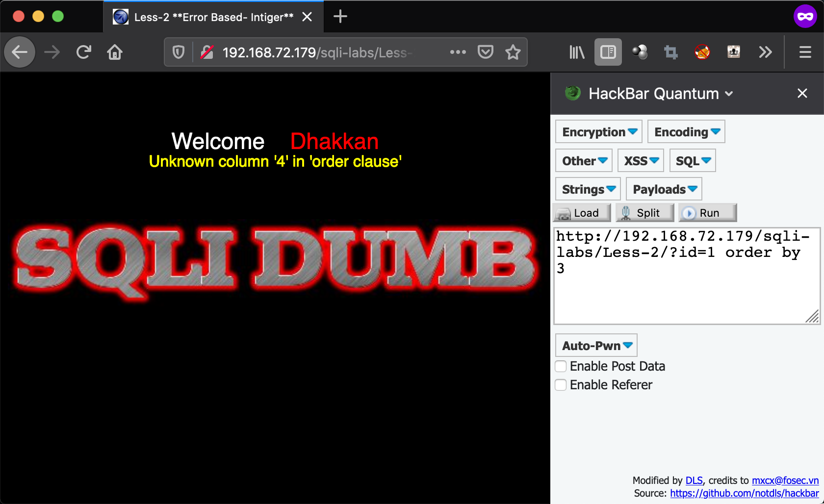Toggle the sidebar view icon
This screenshot has height=504, width=824.
tap(608, 52)
